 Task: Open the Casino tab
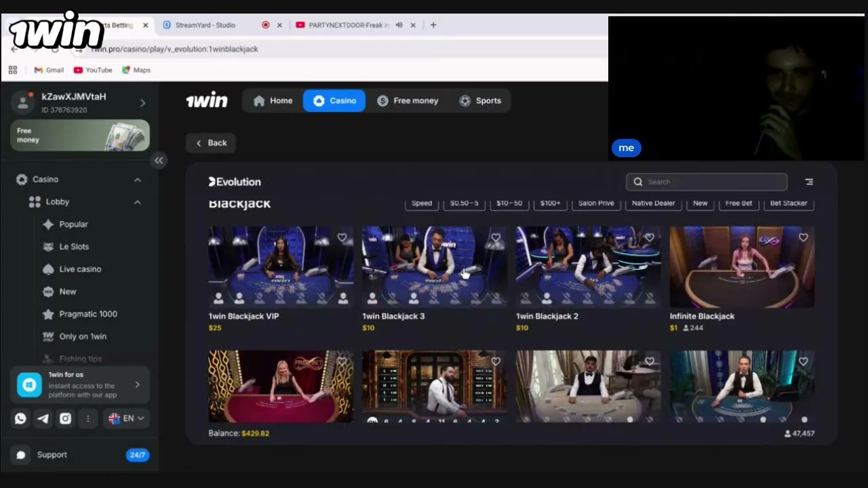tap(334, 101)
